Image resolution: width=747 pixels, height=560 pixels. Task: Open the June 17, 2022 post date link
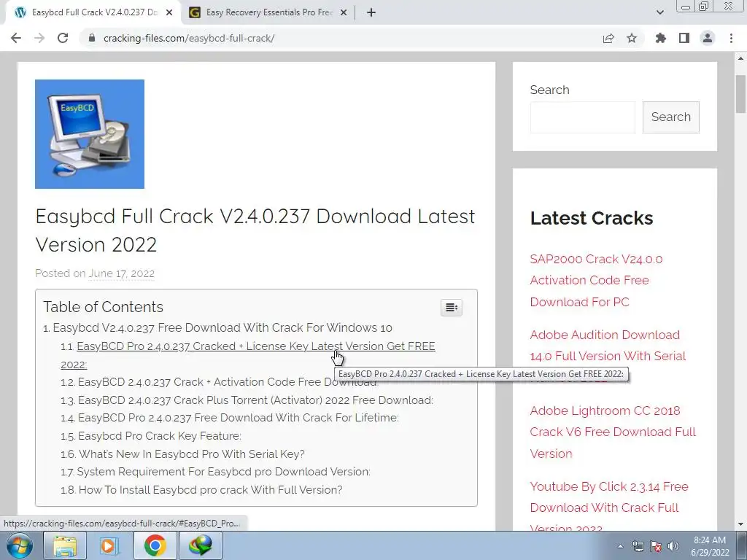click(122, 273)
